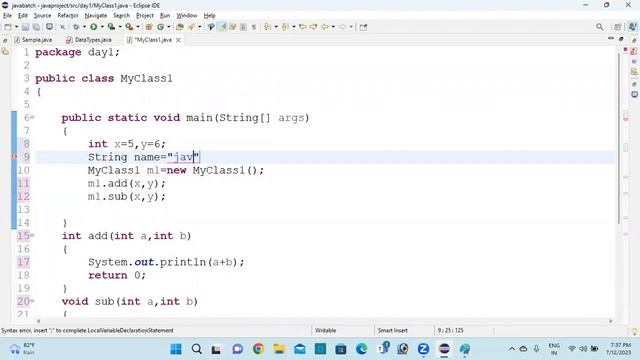Click the tip lightbulb in status bar
This screenshot has width=640, height=360.
point(634,331)
